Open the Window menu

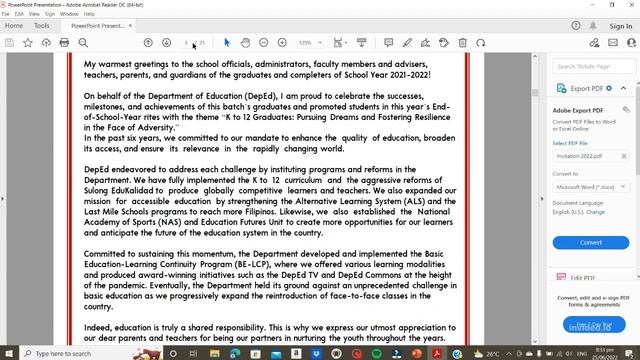click(x=69, y=14)
